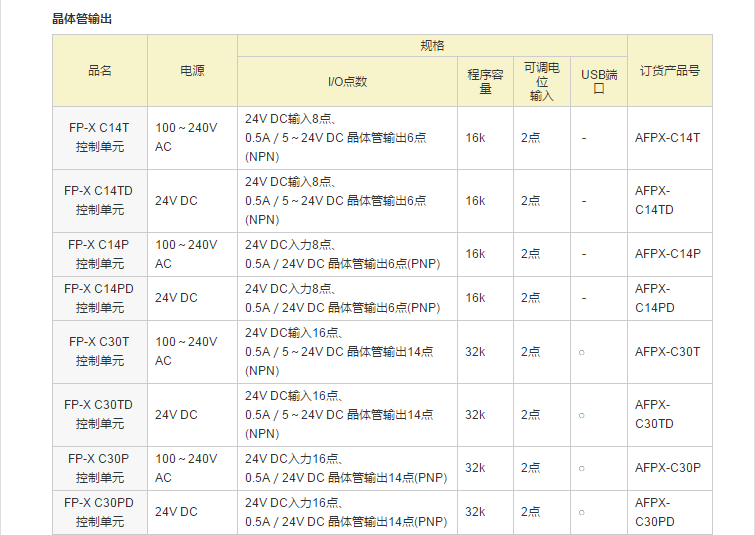Click the 100~240V AC power cell for C14T

pos(192,138)
